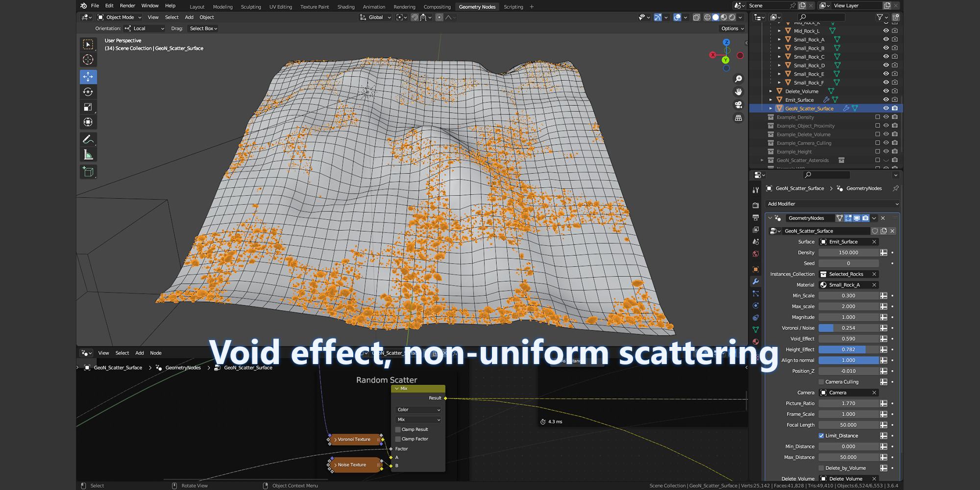This screenshot has height=490, width=980.
Task: Activate the Scale tool
Action: [88, 107]
